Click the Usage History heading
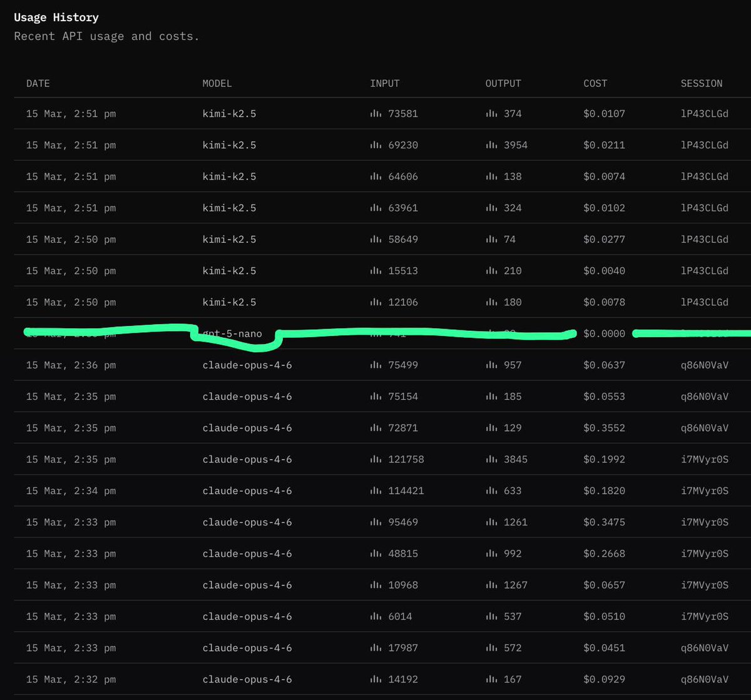This screenshot has width=751, height=700. [x=56, y=17]
